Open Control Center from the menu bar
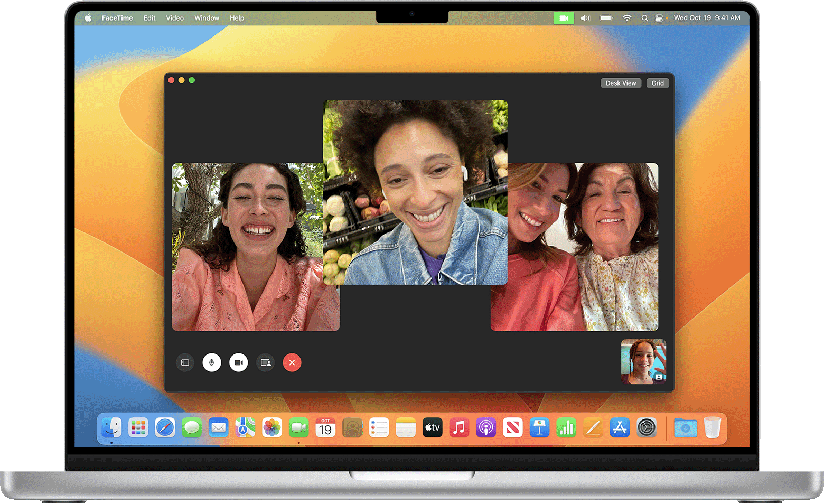The image size is (824, 504). point(659,17)
